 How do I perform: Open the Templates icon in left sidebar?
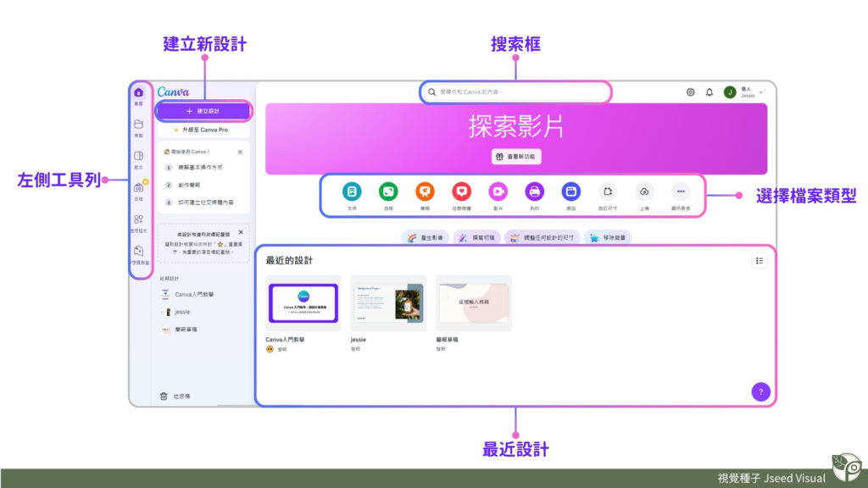[138, 156]
